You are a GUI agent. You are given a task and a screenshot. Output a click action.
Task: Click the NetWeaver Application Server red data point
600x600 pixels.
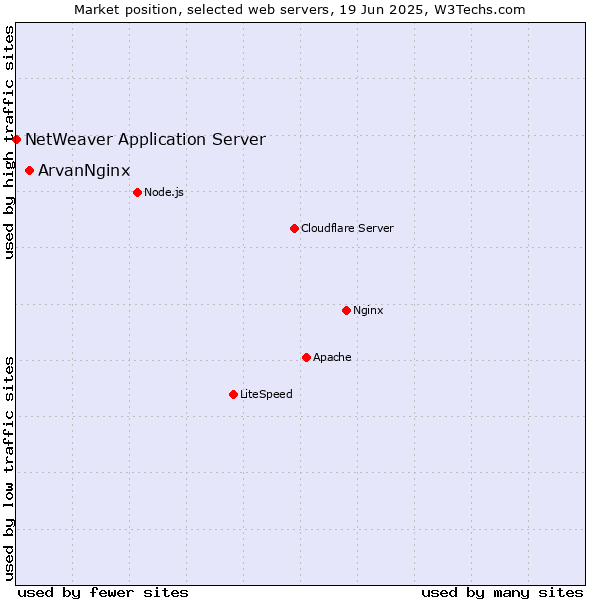click(16, 139)
